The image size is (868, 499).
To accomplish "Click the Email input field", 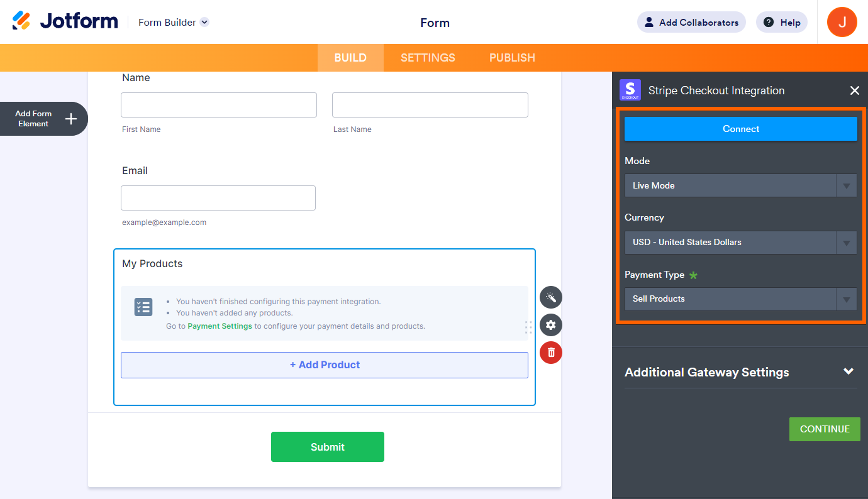I will [x=218, y=198].
